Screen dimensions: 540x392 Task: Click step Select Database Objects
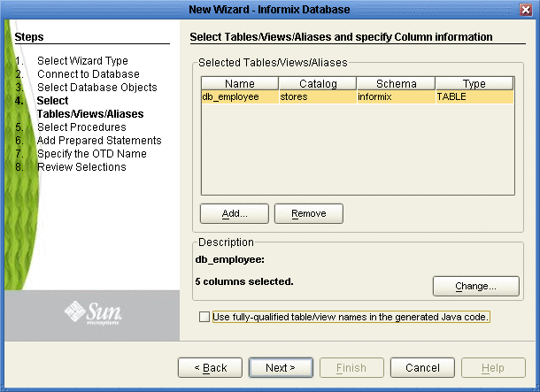(97, 88)
